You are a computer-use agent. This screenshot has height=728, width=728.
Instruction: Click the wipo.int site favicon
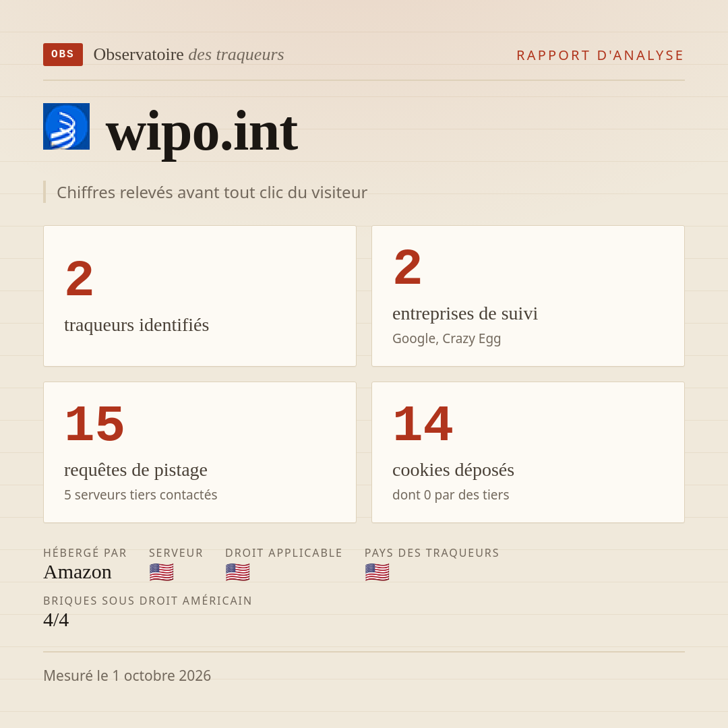[66, 126]
